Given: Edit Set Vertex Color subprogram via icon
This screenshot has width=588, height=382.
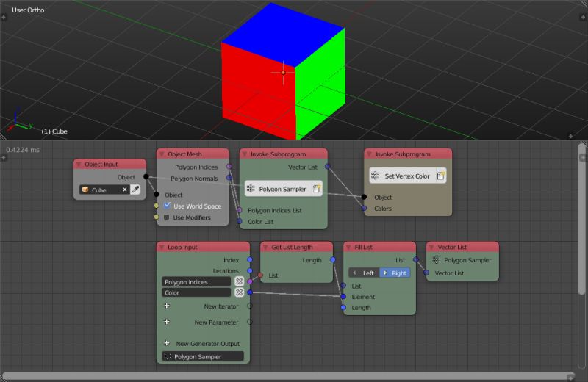Looking at the screenshot, I should click(x=441, y=176).
